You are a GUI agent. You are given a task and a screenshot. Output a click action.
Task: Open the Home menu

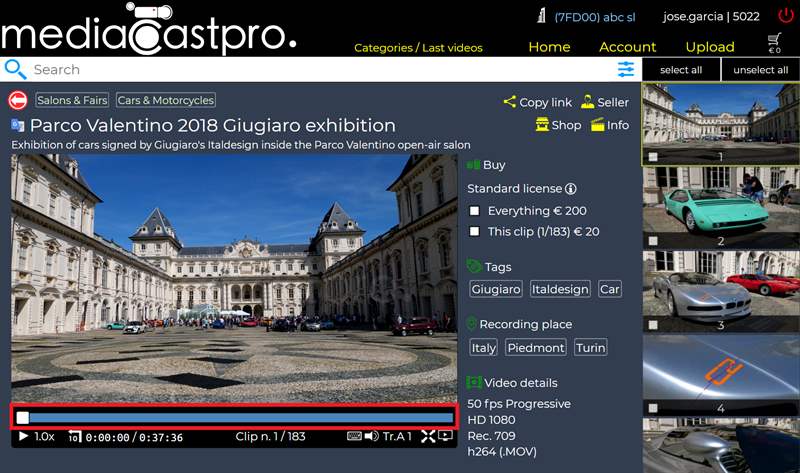click(549, 47)
